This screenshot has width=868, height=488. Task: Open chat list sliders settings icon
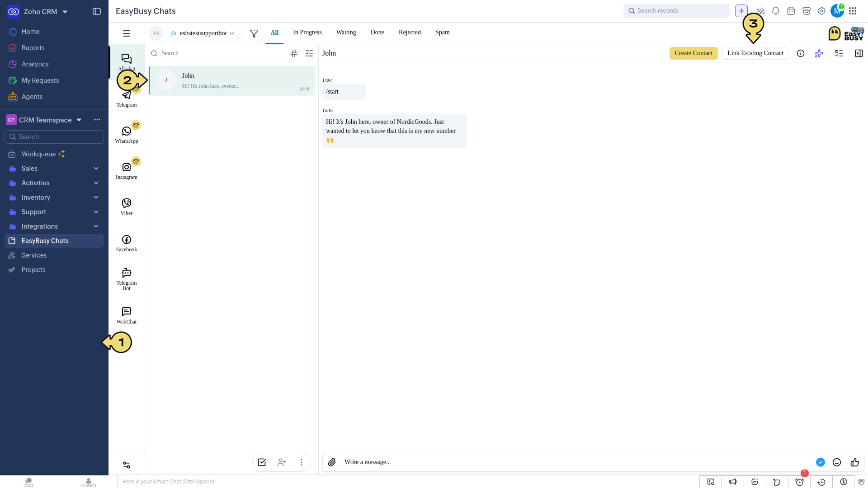[309, 53]
